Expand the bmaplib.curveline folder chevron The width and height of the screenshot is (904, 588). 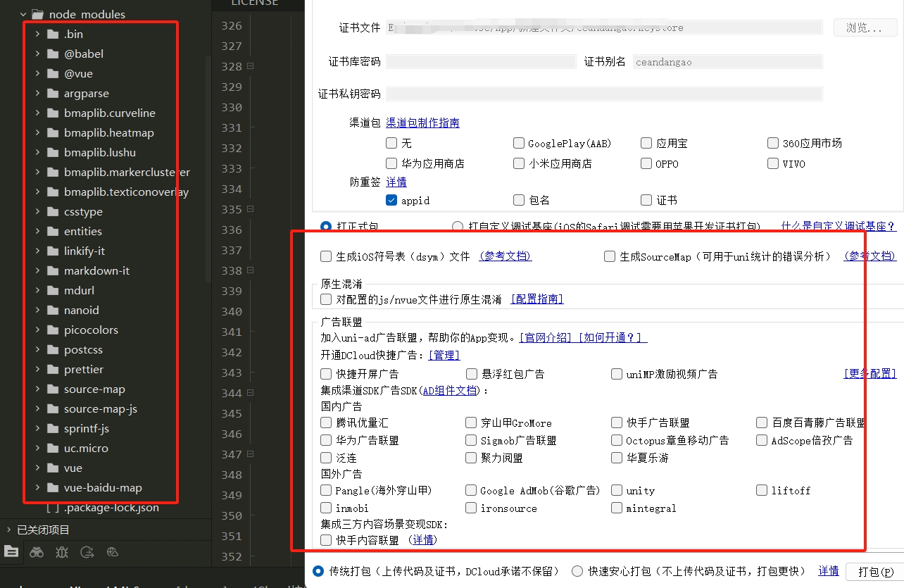37,113
